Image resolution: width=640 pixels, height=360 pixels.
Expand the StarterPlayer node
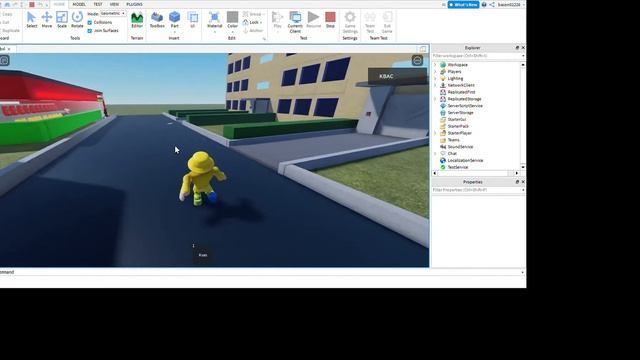[x=435, y=133]
